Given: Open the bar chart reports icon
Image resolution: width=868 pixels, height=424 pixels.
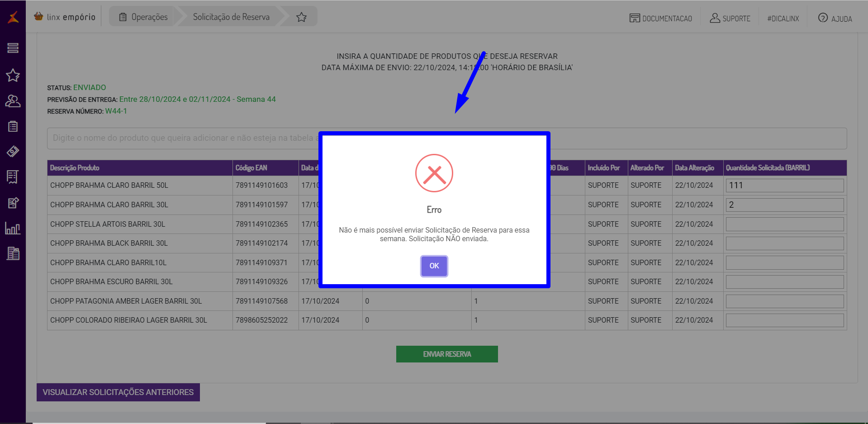Looking at the screenshot, I should pos(13,228).
